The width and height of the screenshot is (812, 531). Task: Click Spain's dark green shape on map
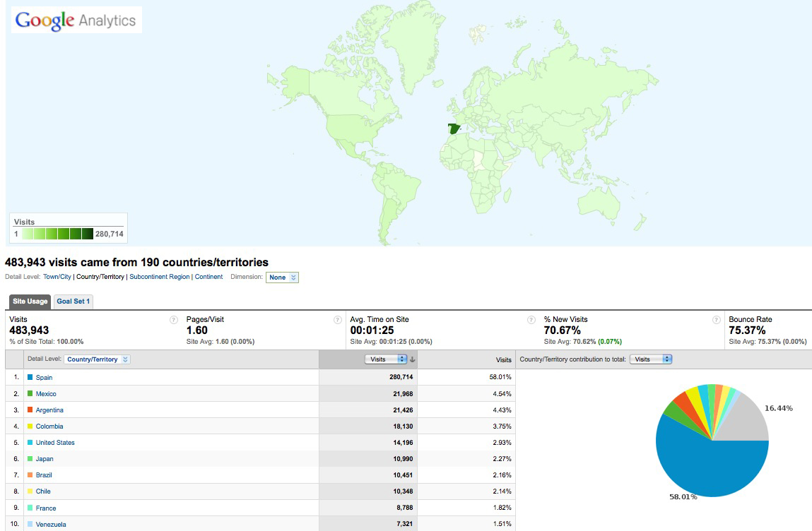click(x=453, y=129)
